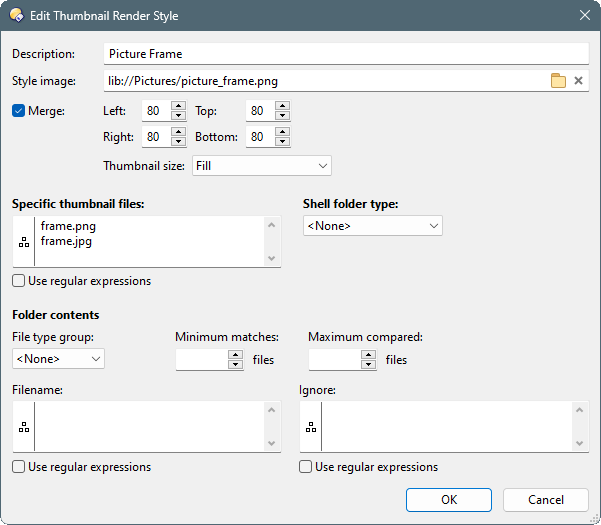Decrease the Left merge value
Viewport: 601px width, 525px height.
coord(179,115)
